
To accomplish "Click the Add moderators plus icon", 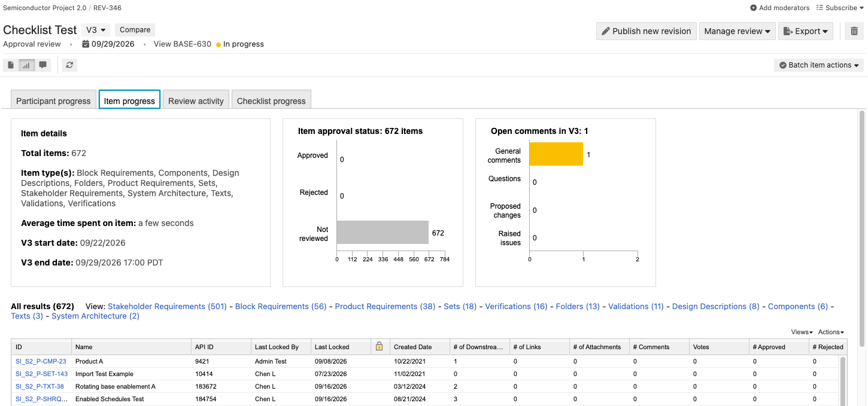I will (x=753, y=8).
